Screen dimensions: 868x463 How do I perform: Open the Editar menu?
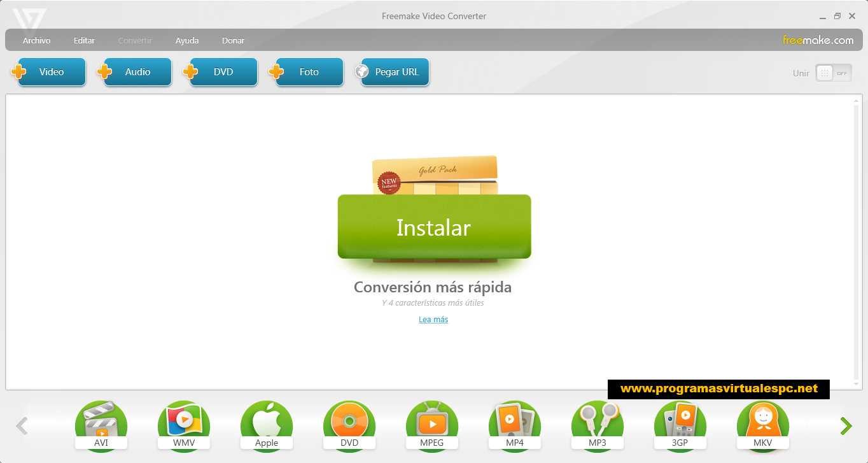[x=84, y=40]
